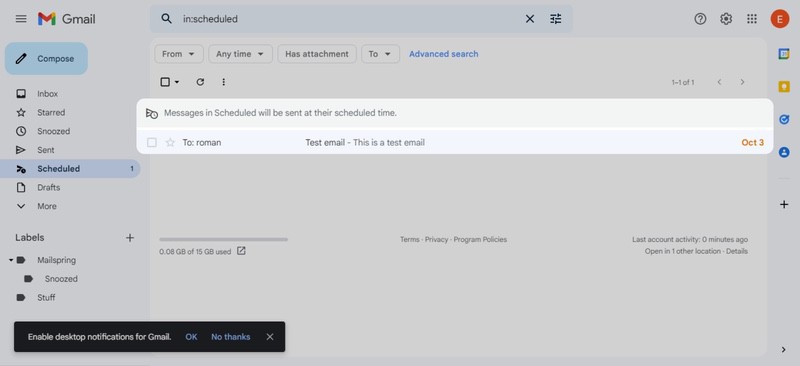Open the Any time filter dropdown

pyautogui.click(x=240, y=54)
